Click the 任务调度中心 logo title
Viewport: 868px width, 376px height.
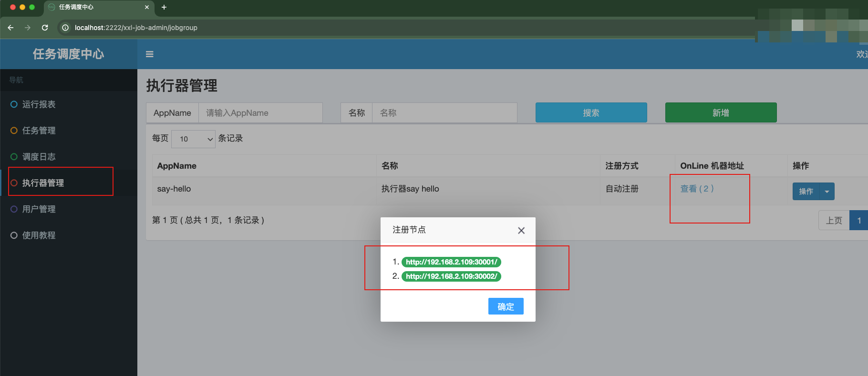click(x=68, y=54)
